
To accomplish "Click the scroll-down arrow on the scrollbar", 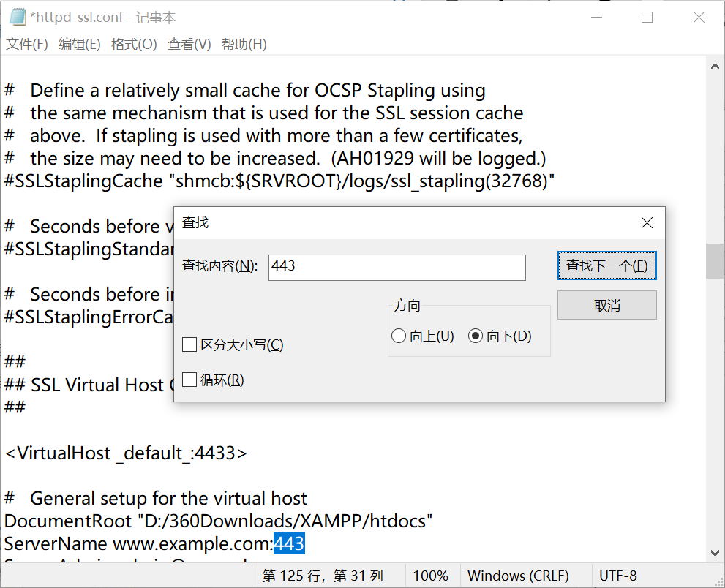I will click(x=714, y=554).
